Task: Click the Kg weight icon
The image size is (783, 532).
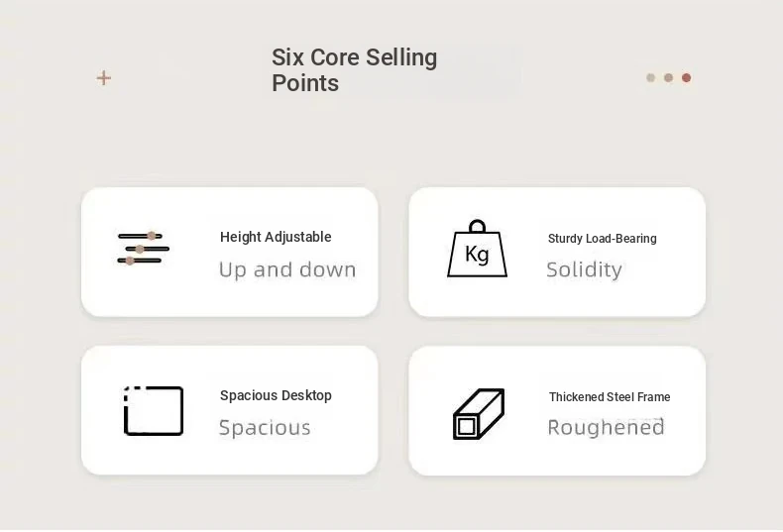Action: coord(478,249)
